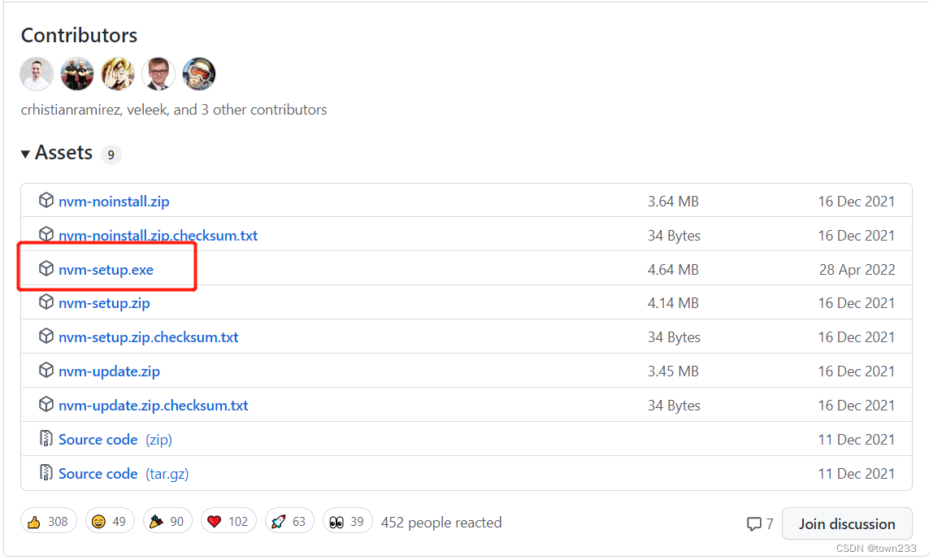Download nvm-noinstall.zip

click(114, 202)
